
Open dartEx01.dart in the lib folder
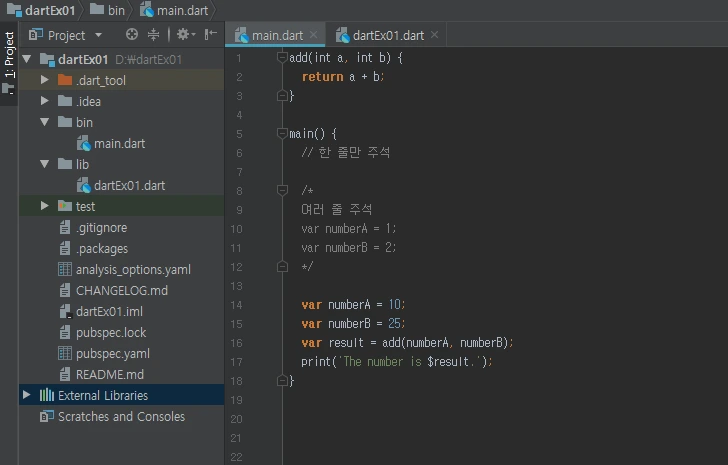coord(121,185)
